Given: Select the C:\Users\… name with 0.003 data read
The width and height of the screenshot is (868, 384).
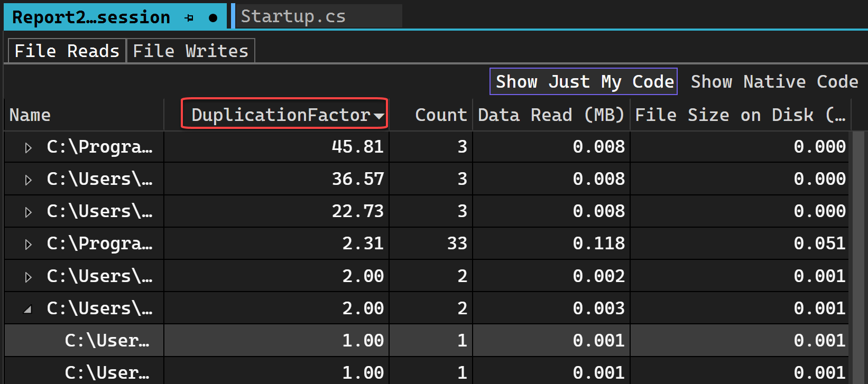Looking at the screenshot, I should pos(99,308).
